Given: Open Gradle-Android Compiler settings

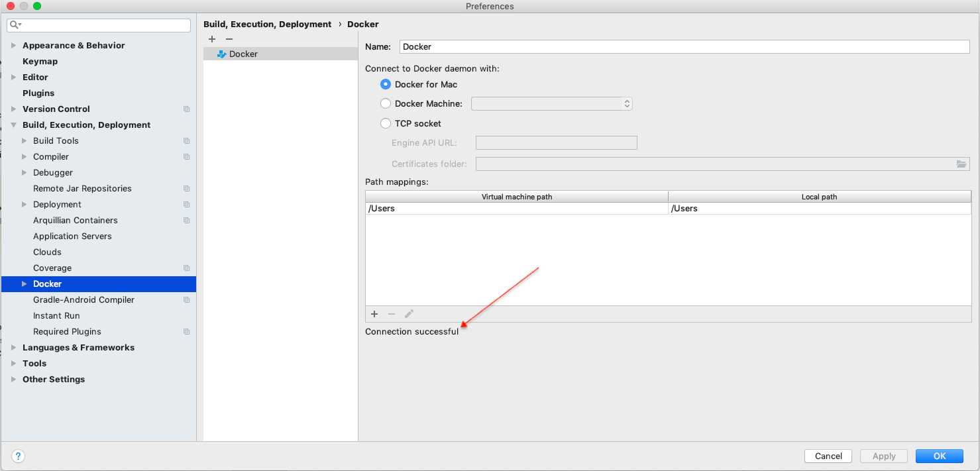Looking at the screenshot, I should point(83,299).
